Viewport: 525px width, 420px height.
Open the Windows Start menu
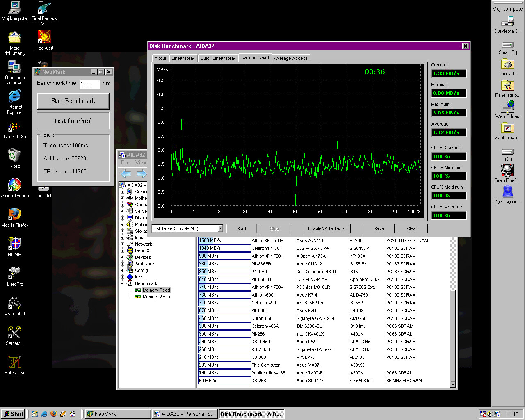[x=13, y=414]
